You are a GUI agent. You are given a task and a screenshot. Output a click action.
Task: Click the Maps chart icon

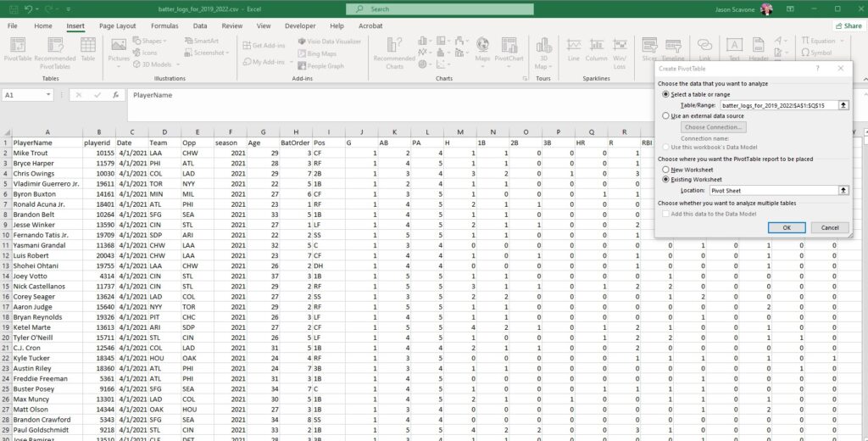click(482, 50)
